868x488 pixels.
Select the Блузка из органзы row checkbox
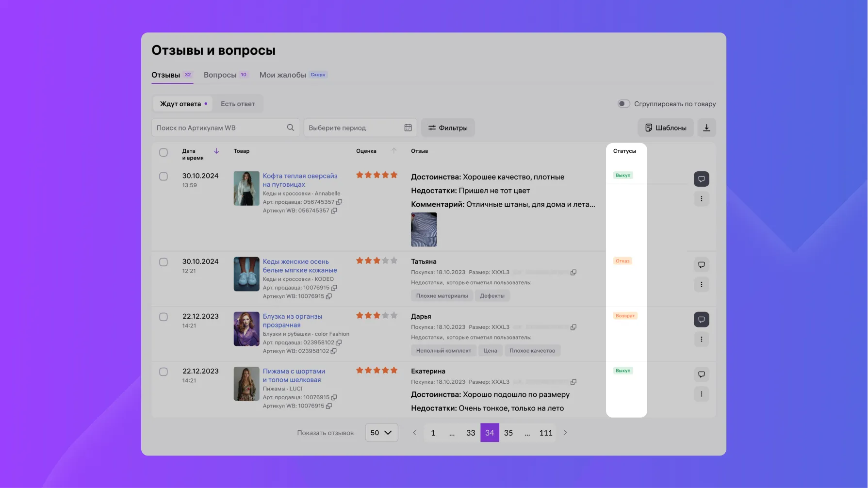[x=164, y=317]
